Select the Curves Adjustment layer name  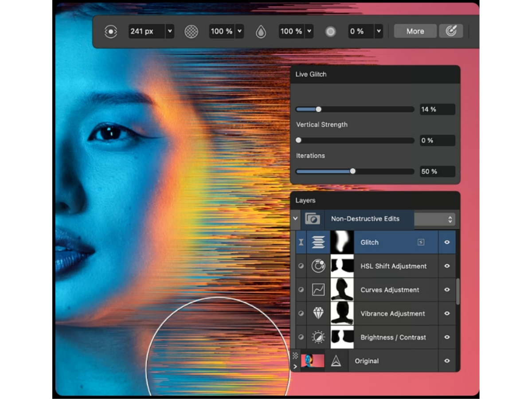click(390, 290)
